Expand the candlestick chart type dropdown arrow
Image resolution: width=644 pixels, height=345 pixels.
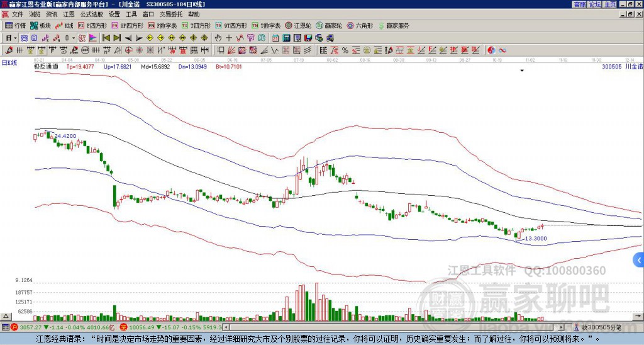coord(74,38)
